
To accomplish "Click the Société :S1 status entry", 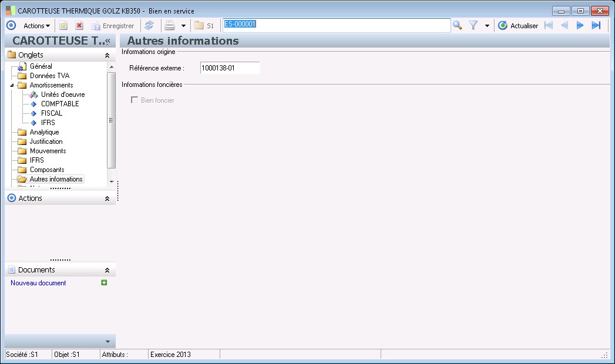I will click(22, 355).
